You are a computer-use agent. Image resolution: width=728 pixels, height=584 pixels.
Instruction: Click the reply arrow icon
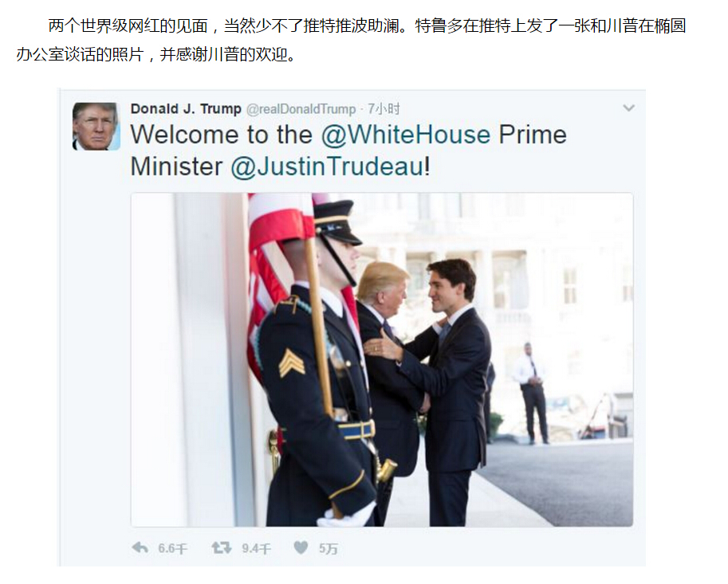pos(140,548)
